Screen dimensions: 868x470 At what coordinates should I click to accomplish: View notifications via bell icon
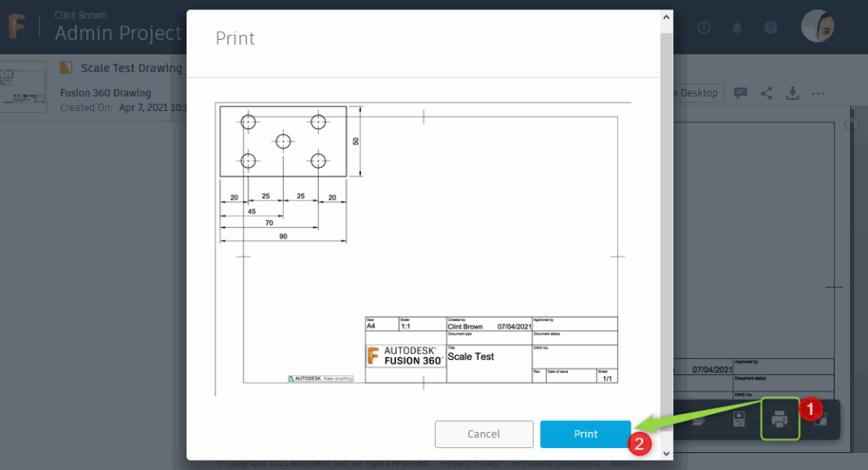pos(737,27)
